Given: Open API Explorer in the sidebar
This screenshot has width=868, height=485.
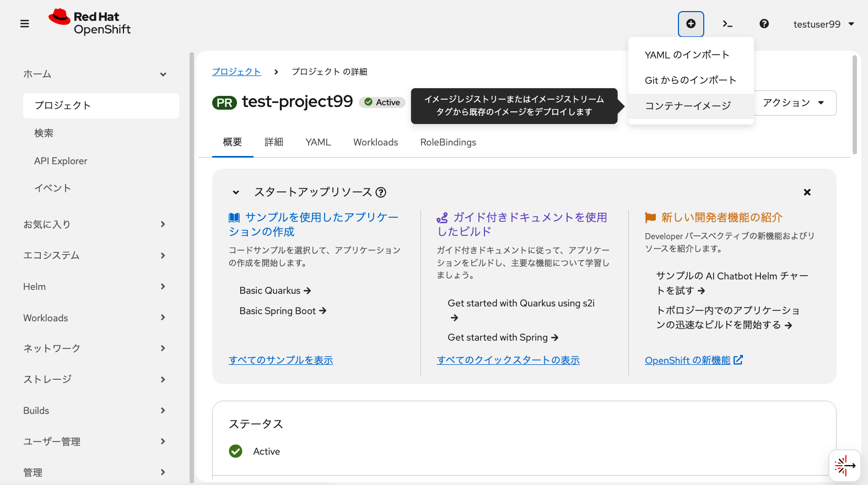Looking at the screenshot, I should click(101, 161).
